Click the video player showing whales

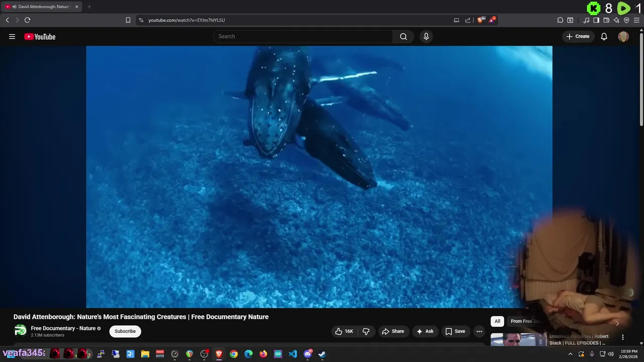click(x=319, y=176)
